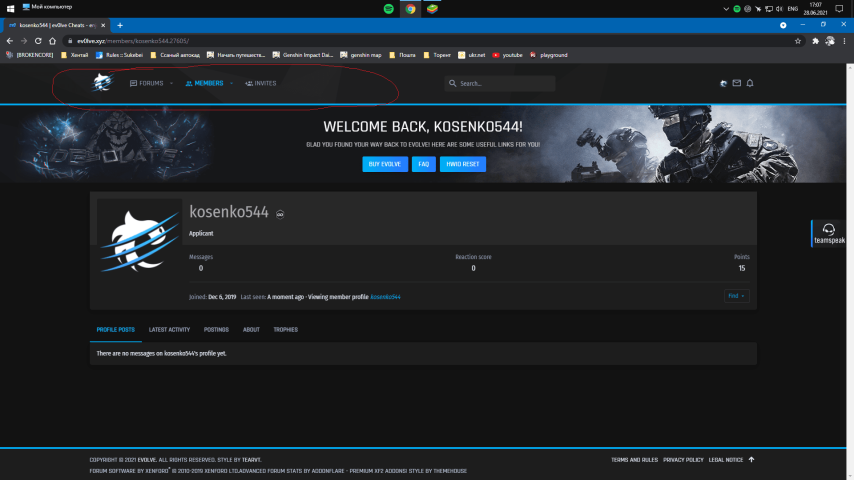Open the Members section
Image resolution: width=854 pixels, height=480 pixels.
(204, 83)
